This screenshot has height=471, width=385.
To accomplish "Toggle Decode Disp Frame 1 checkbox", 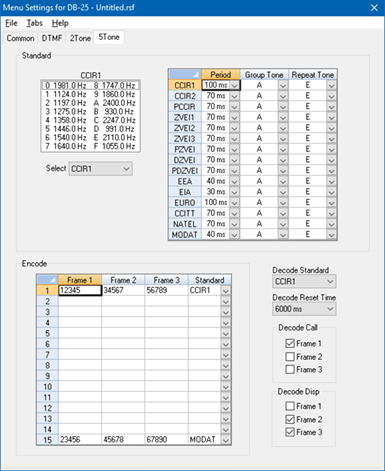I will point(290,406).
